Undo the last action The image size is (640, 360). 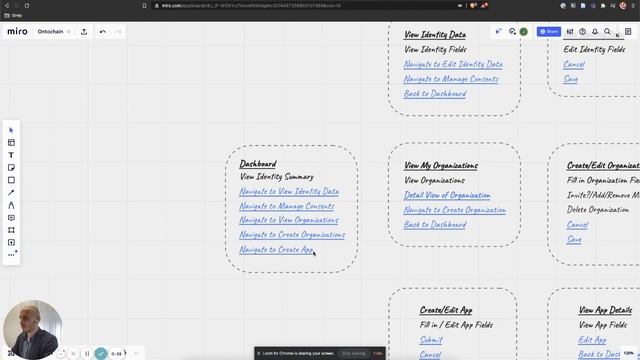tap(102, 32)
